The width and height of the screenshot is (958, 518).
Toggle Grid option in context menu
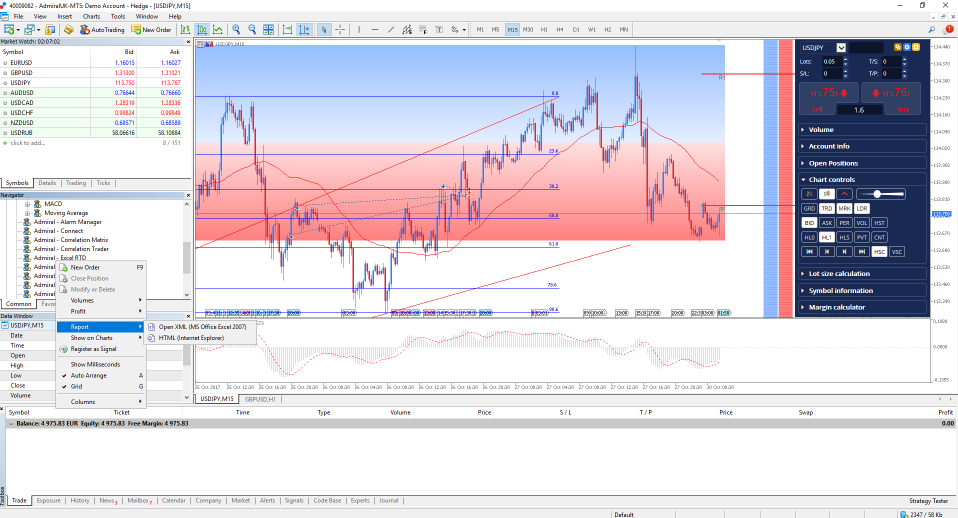pos(101,387)
